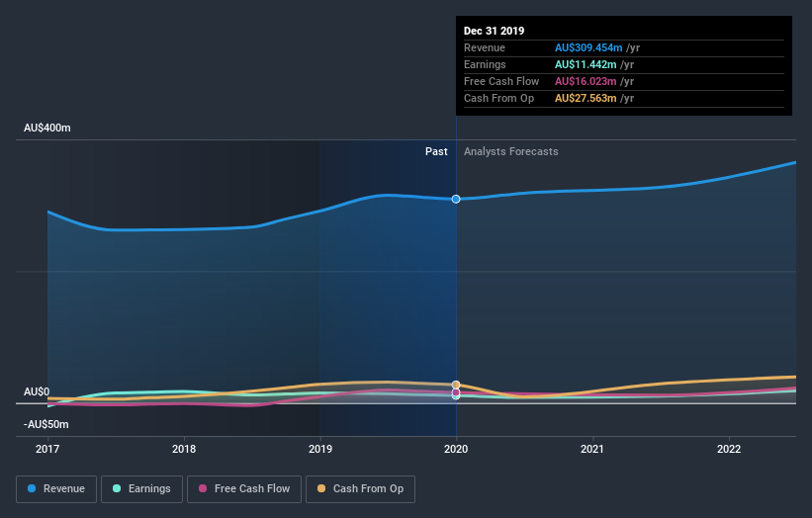812x518 pixels.
Task: Select the blue Revenue marker at 2020
Action: pos(456,200)
